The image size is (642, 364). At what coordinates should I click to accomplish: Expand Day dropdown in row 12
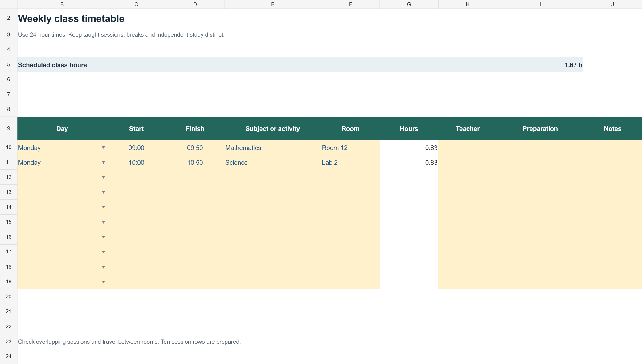pyautogui.click(x=104, y=177)
